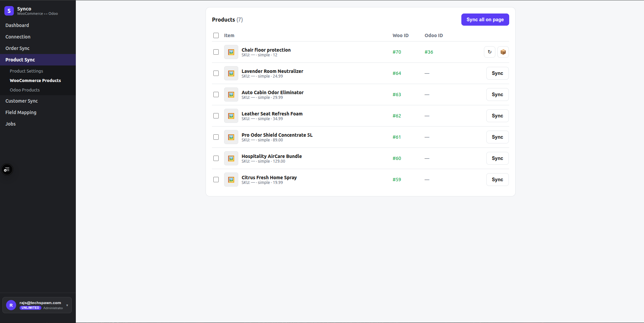Toggle the select-all checkbox in header
The image size is (644, 323).
click(216, 35)
